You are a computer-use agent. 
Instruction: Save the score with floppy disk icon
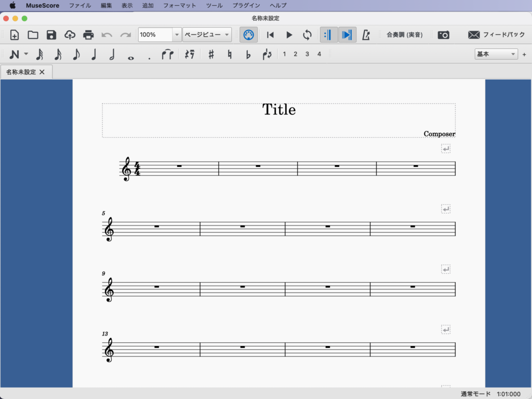click(x=51, y=35)
